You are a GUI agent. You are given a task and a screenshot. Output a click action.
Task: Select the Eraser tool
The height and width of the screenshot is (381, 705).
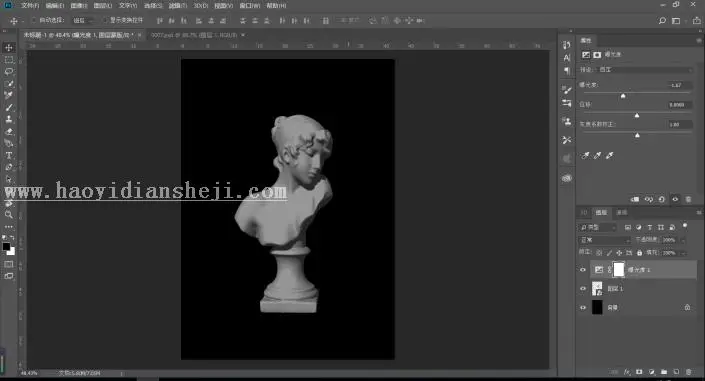(9, 131)
